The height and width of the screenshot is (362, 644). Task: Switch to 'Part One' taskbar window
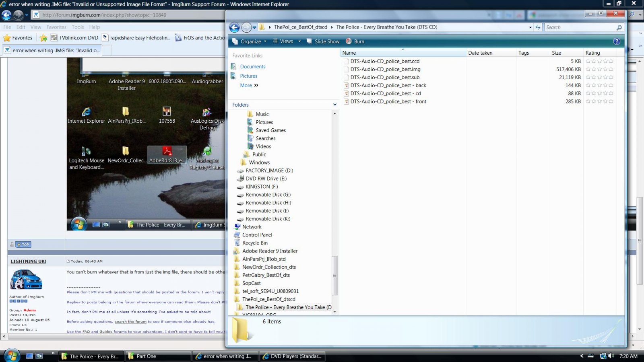click(157, 356)
